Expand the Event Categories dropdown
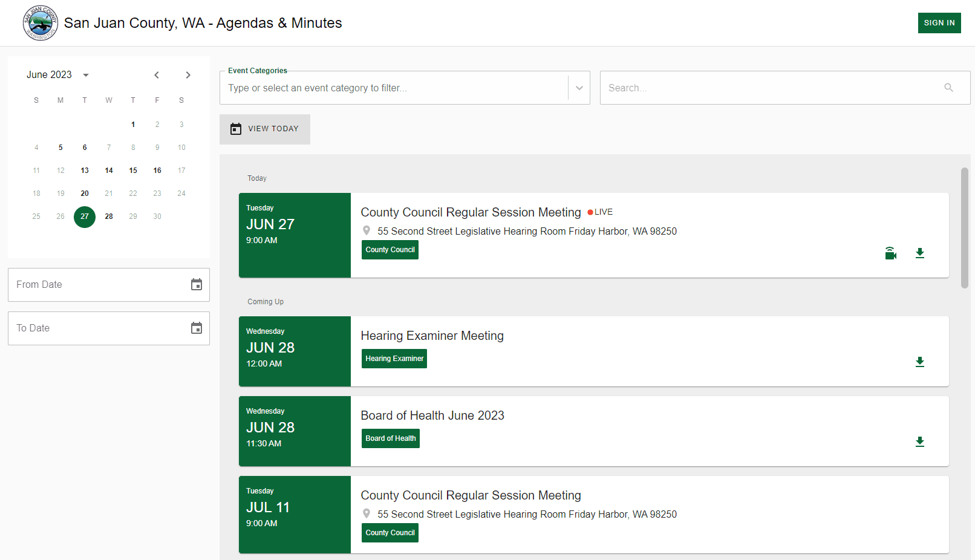 (x=579, y=87)
